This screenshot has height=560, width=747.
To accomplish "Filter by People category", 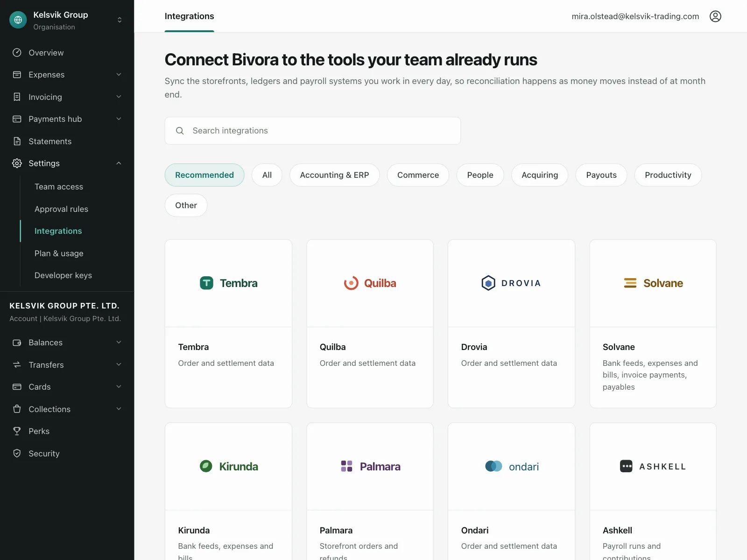I will pos(480,175).
